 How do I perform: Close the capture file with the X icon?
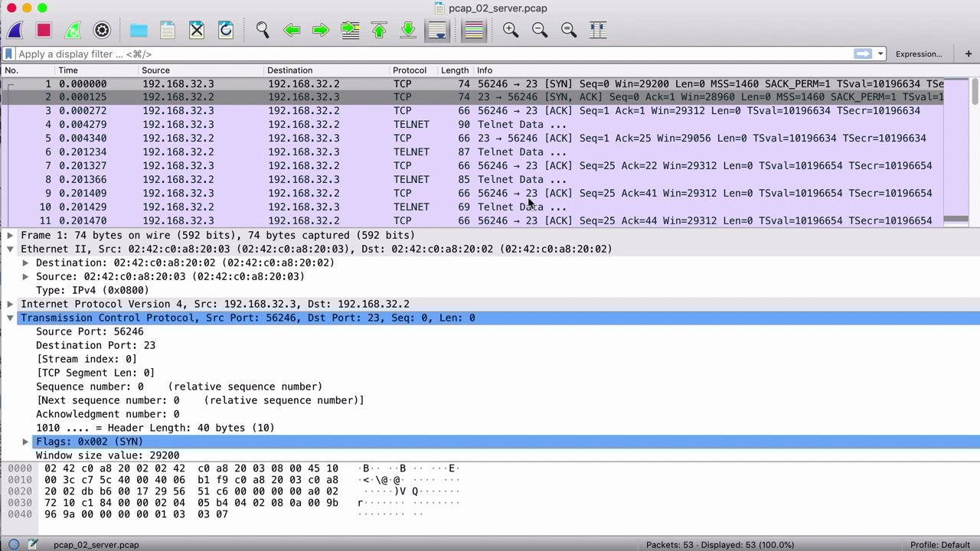pos(197,30)
